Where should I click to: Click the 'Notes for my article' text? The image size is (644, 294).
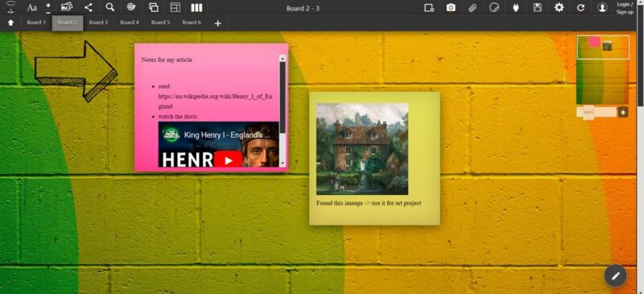point(167,60)
